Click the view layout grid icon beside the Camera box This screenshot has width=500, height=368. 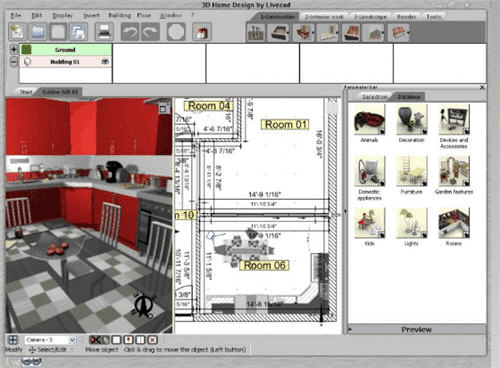(x=13, y=340)
